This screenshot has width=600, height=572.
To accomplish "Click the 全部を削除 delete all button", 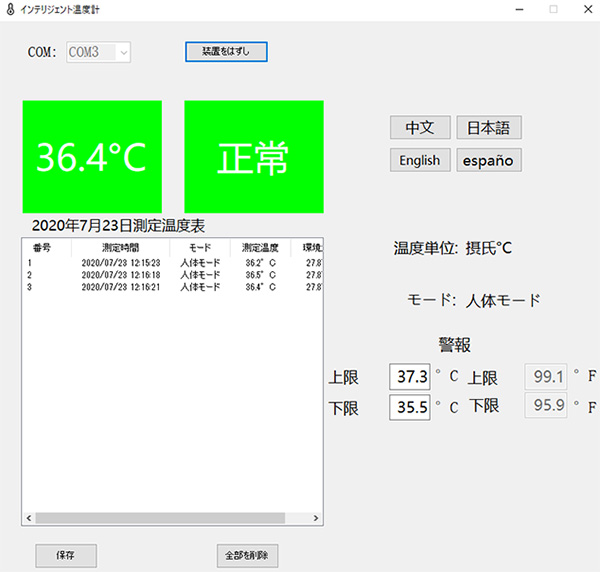I will 247,556.
